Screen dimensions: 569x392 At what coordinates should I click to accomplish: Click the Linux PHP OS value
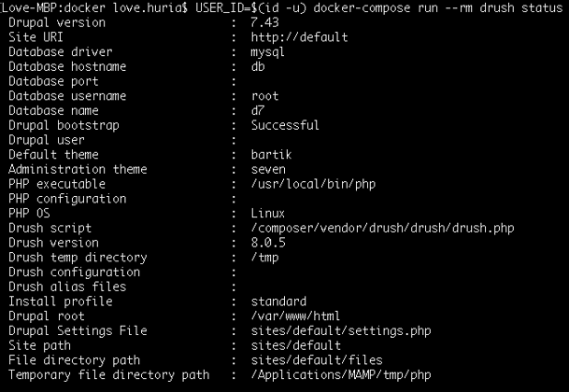tap(268, 213)
